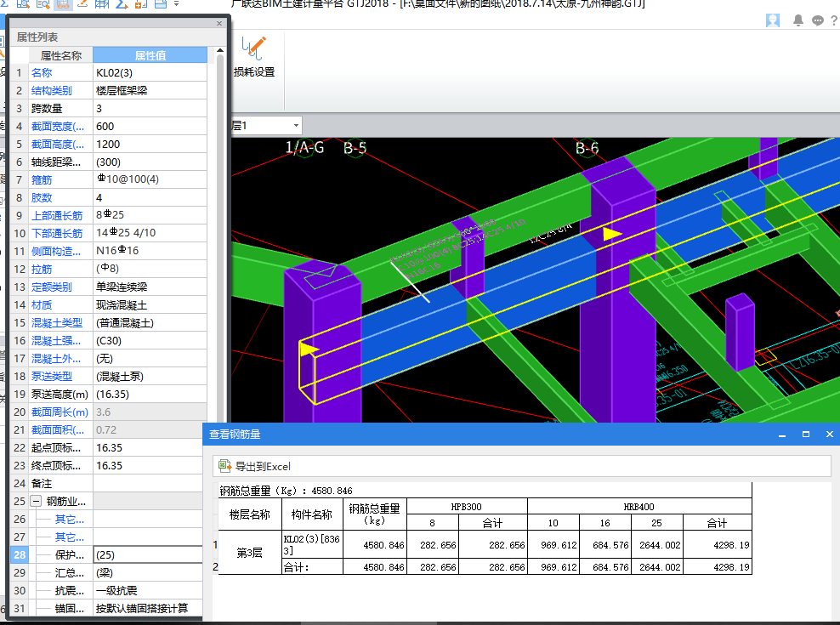Edit 材质 value 现浇混凝土
Viewport: 840px width, 625px height.
(x=150, y=305)
